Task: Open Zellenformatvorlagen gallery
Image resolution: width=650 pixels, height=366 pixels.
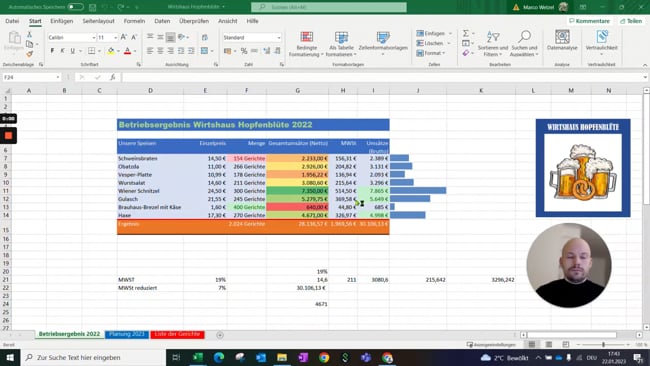Action: 383,44
